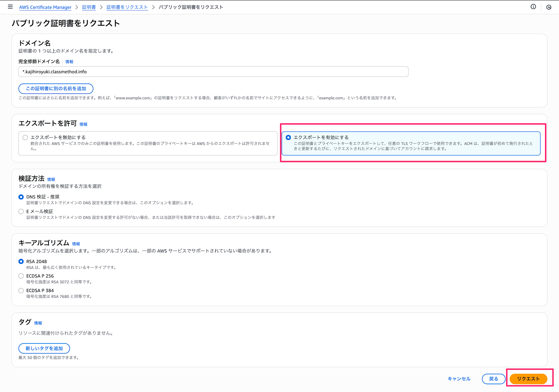Choose ECDSA P 256 key algorithm
Image resolution: width=559 pixels, height=392 pixels.
[x=21, y=276]
